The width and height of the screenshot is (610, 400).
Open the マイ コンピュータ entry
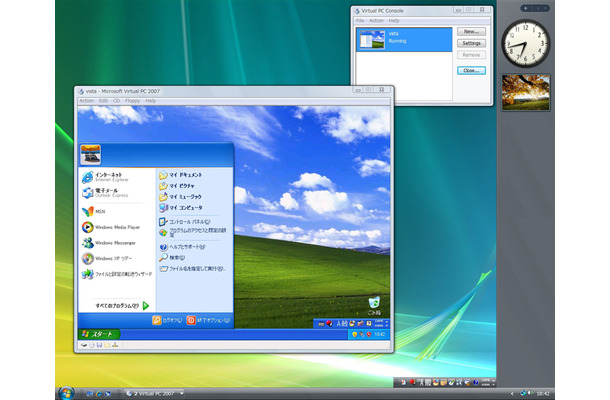pyautogui.click(x=184, y=208)
